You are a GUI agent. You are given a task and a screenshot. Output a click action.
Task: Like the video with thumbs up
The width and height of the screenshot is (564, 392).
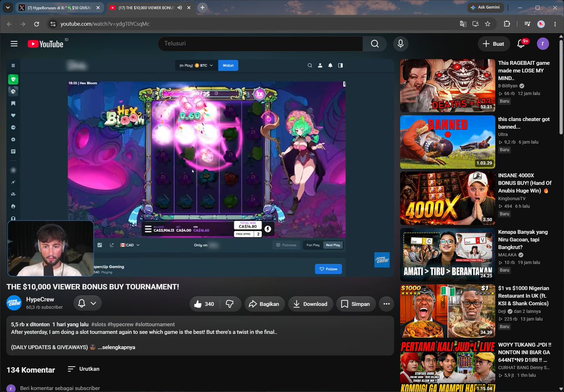coord(204,304)
